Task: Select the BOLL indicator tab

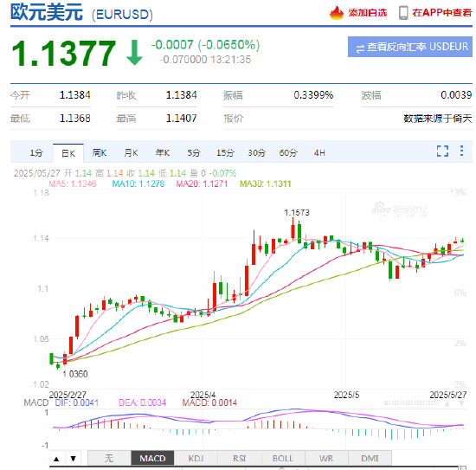Action: tap(283, 458)
